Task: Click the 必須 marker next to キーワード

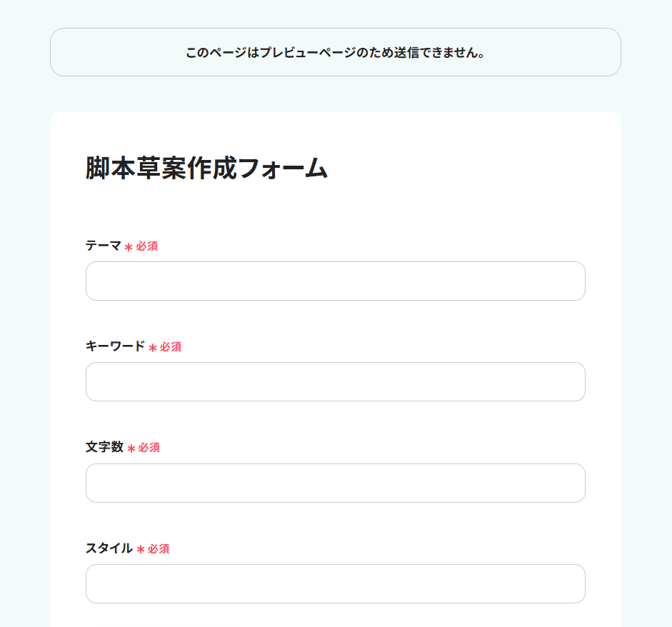Action: (171, 347)
